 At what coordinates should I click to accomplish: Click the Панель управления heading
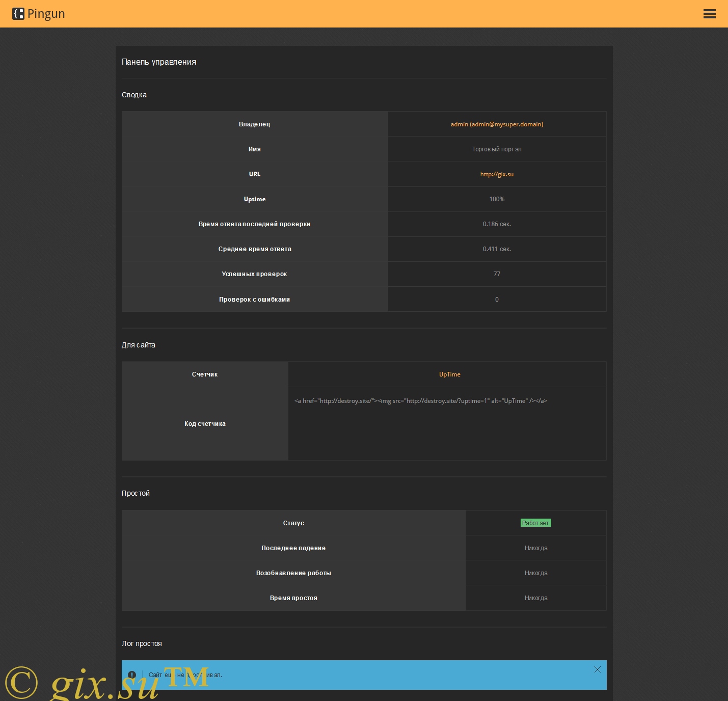point(159,62)
